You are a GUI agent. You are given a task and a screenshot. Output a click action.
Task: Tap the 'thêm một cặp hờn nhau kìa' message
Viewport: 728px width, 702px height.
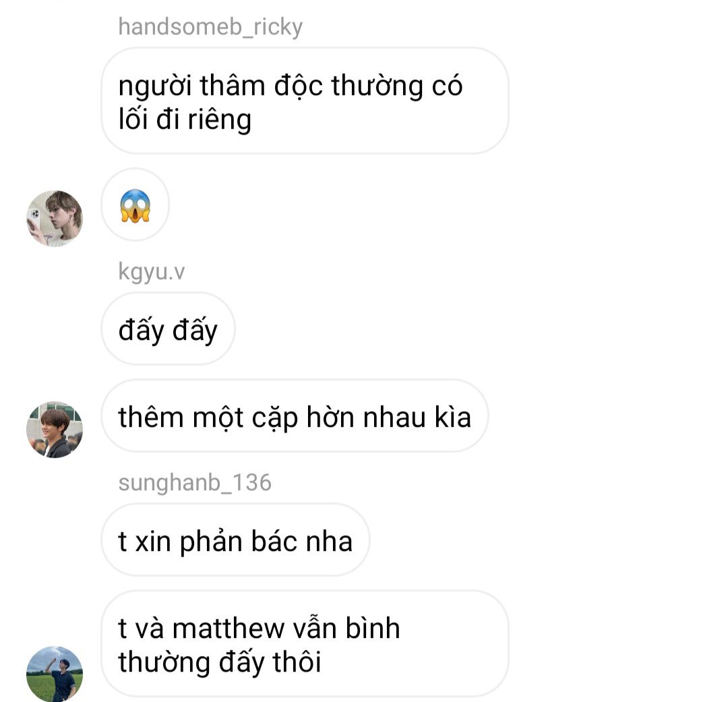click(x=295, y=416)
